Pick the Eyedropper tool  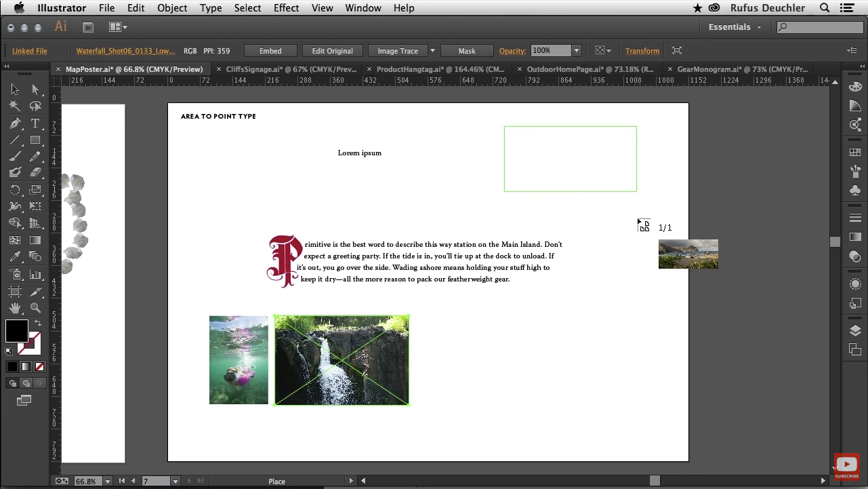[15, 256]
